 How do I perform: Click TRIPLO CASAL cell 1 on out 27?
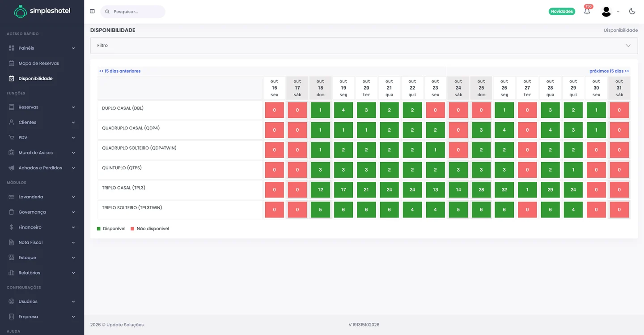coord(527,190)
